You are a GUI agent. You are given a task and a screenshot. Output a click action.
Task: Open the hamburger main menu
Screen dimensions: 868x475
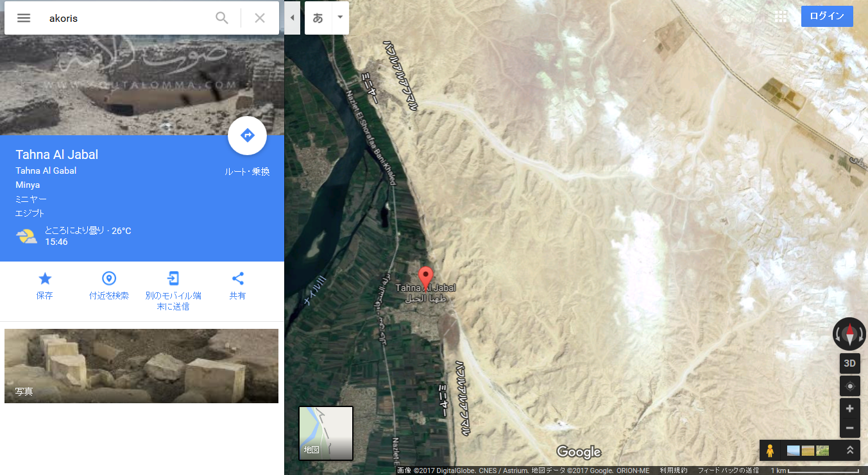[24, 18]
